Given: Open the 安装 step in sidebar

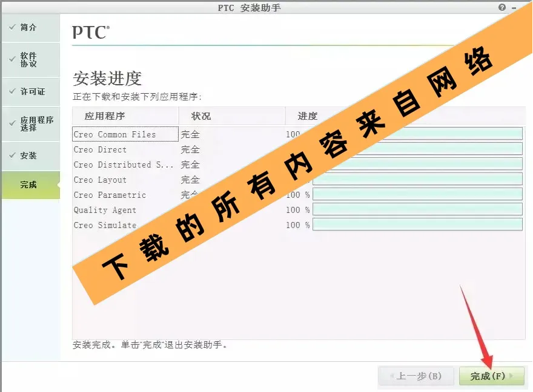Looking at the screenshot, I should (31, 156).
